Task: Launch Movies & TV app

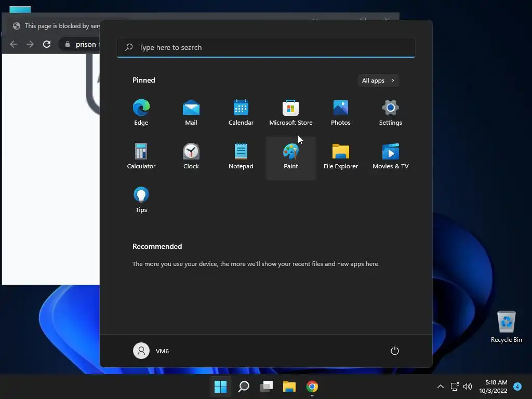Action: [x=391, y=156]
